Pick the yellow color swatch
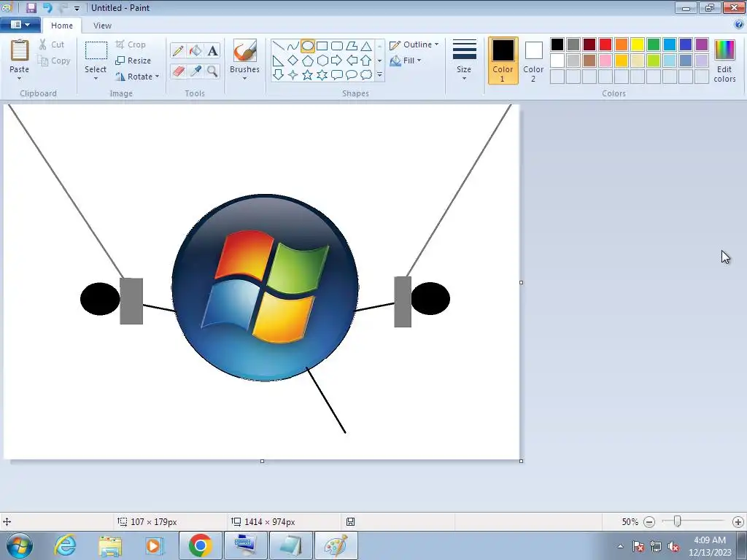 [638, 44]
